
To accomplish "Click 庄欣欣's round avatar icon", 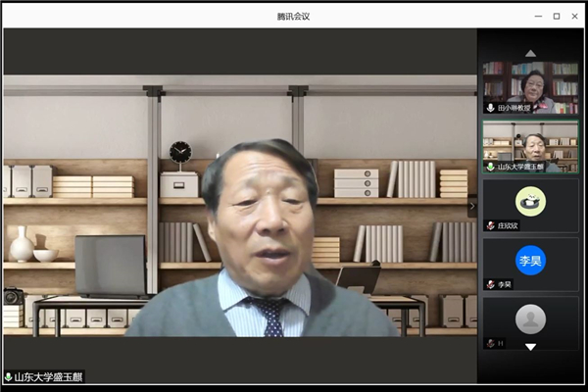I will [530, 201].
